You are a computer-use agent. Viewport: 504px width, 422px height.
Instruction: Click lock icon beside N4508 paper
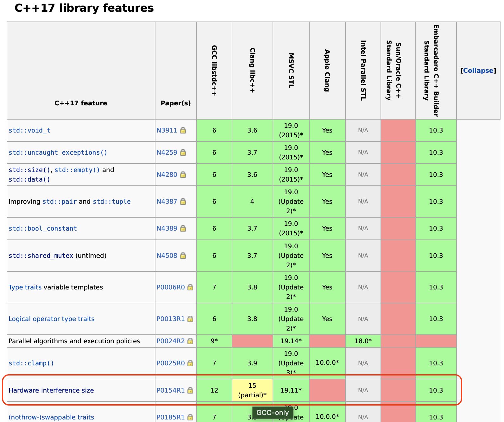pyautogui.click(x=183, y=256)
